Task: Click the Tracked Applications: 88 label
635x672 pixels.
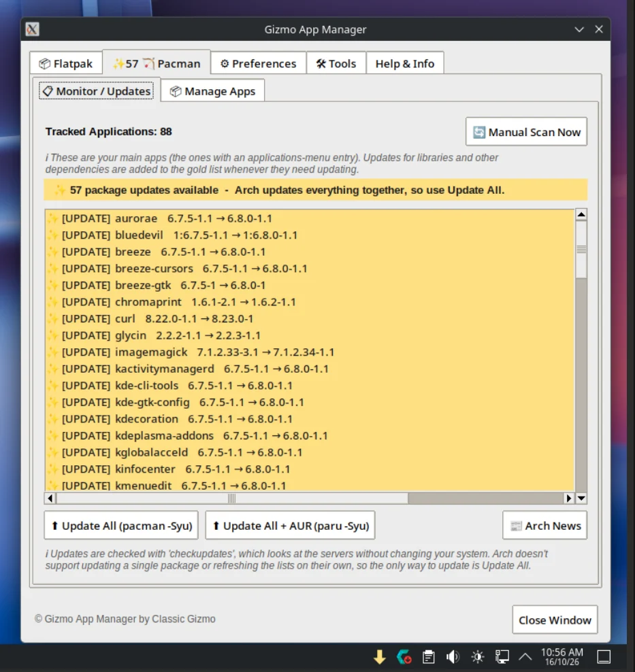Action: 108,131
